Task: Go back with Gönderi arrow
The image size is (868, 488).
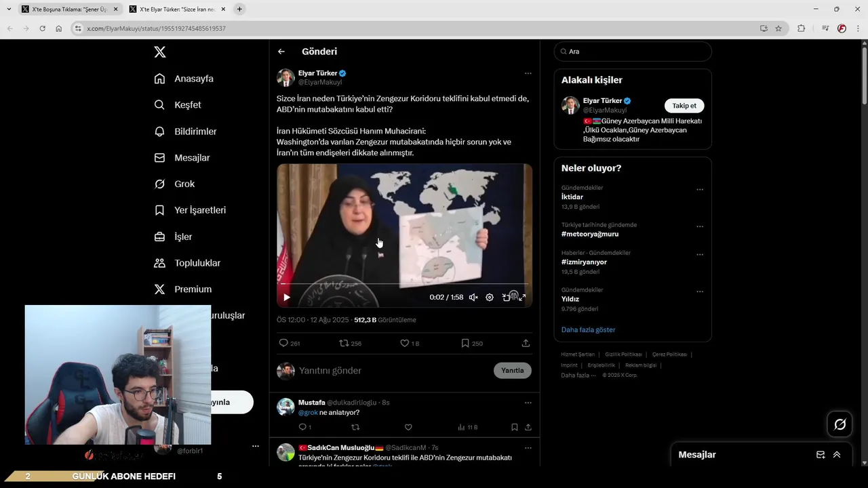Action: (x=281, y=52)
